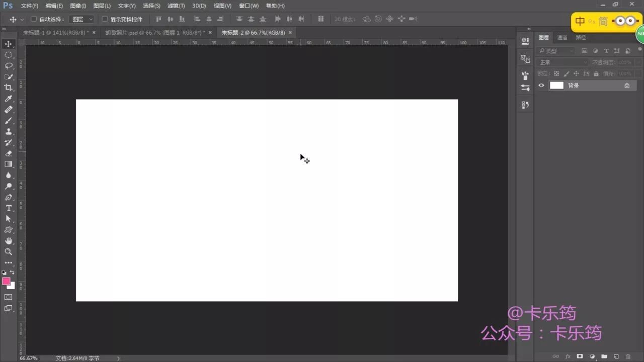644x362 pixels.
Task: Click the 66.67% zoom level field
Action: tap(29, 358)
